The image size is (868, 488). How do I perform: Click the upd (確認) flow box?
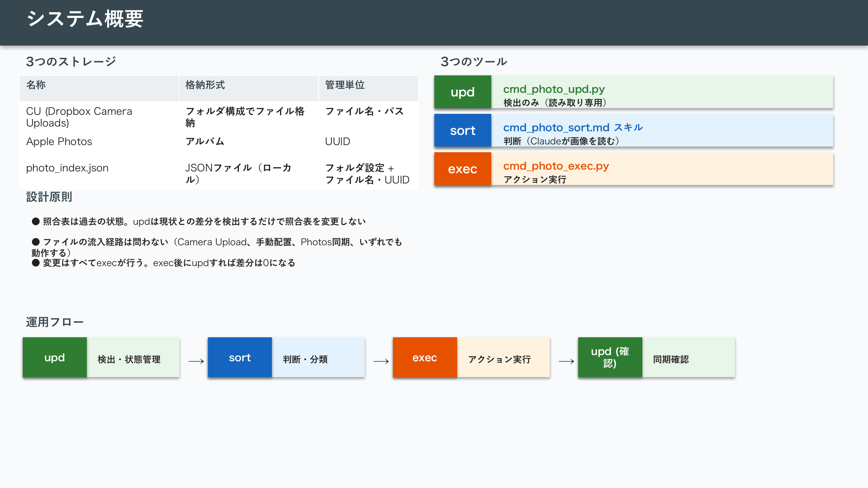pos(609,357)
